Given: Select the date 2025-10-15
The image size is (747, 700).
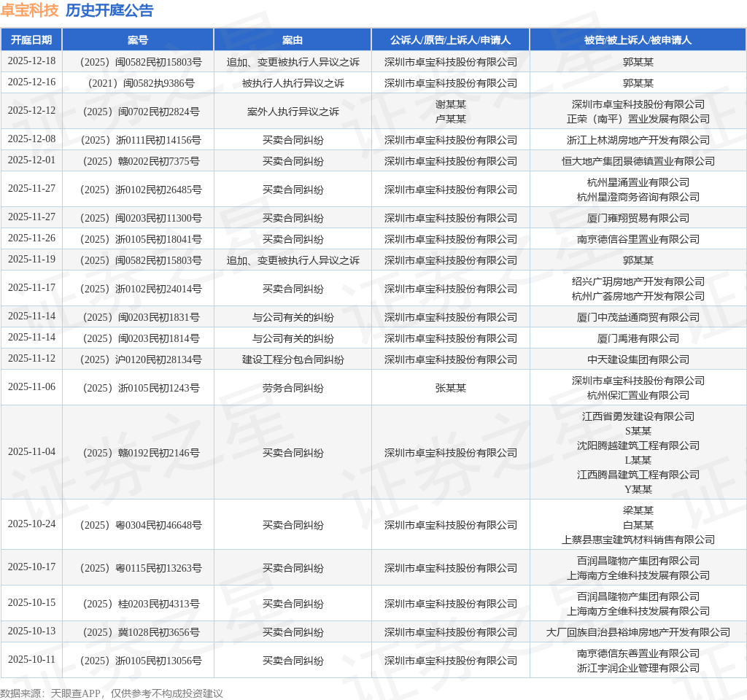Looking at the screenshot, I should tap(31, 603).
